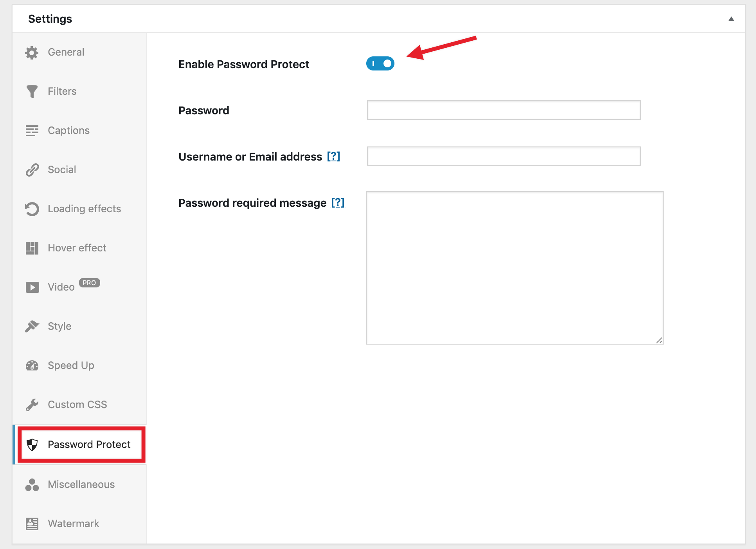Click the Password required message help link
756x549 pixels.
(x=339, y=203)
